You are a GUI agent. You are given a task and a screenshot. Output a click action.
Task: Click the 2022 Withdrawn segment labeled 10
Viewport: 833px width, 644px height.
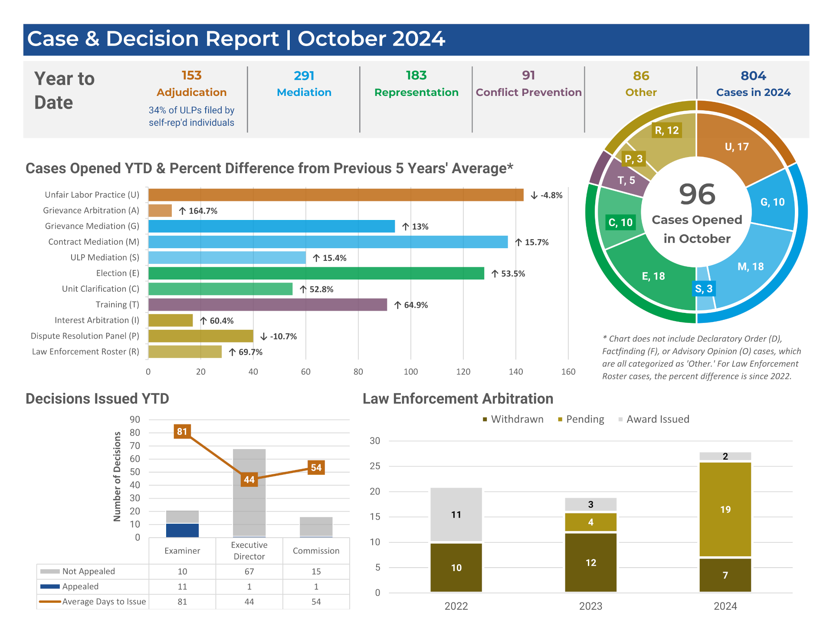[x=456, y=568]
